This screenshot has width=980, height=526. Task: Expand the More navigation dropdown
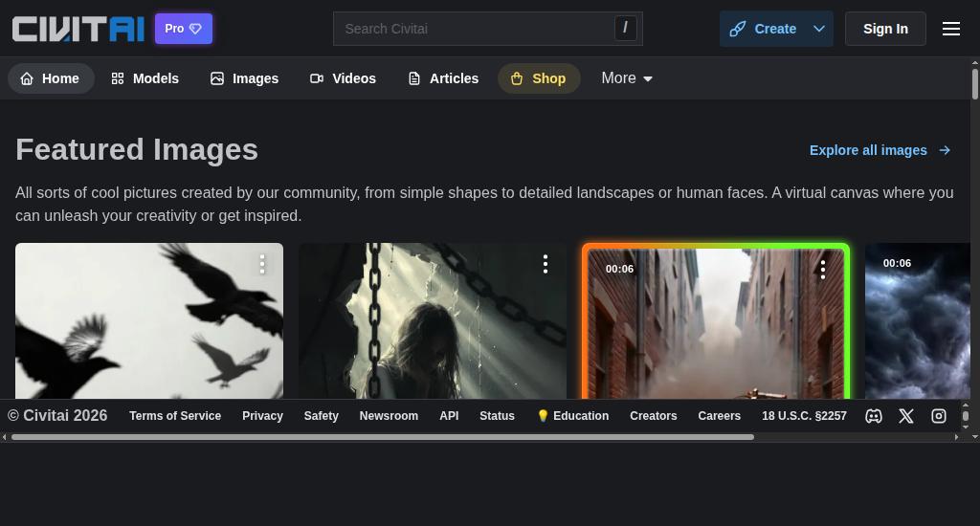[x=627, y=78]
